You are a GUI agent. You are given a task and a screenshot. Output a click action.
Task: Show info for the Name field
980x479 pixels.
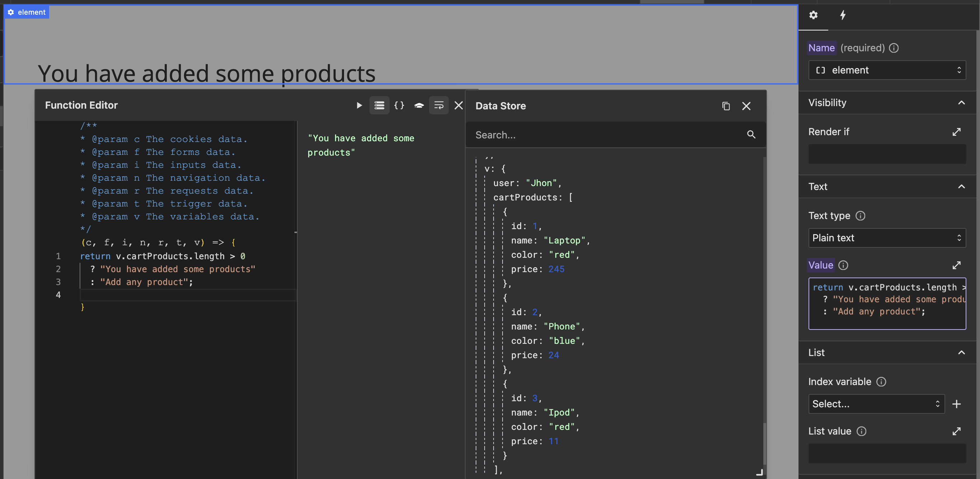point(894,48)
